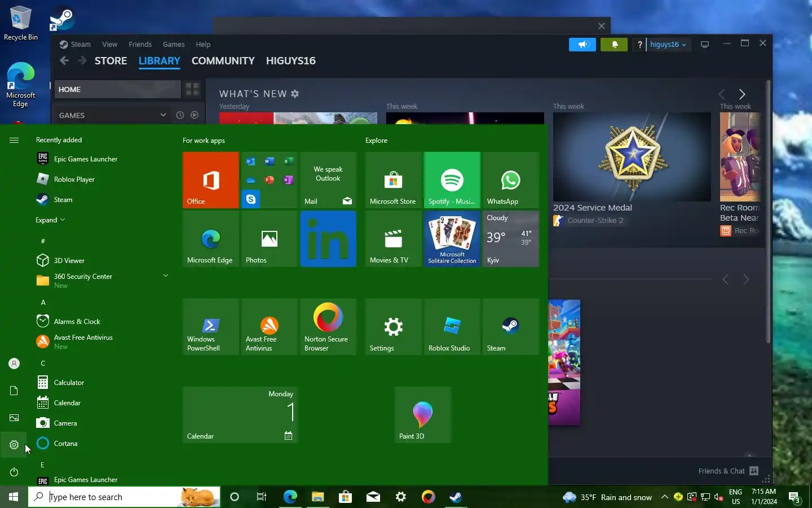Open the Calendar Monday tile
812x508 pixels.
tap(240, 415)
